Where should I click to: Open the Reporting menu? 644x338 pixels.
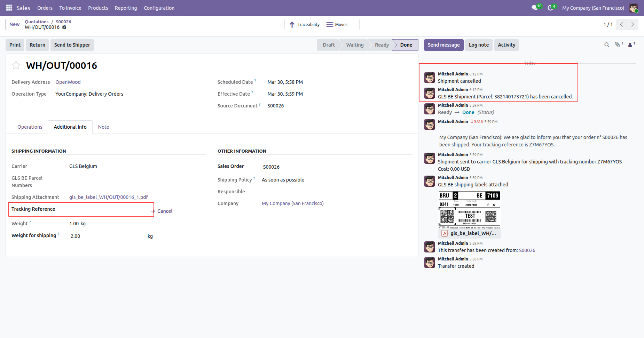(126, 8)
